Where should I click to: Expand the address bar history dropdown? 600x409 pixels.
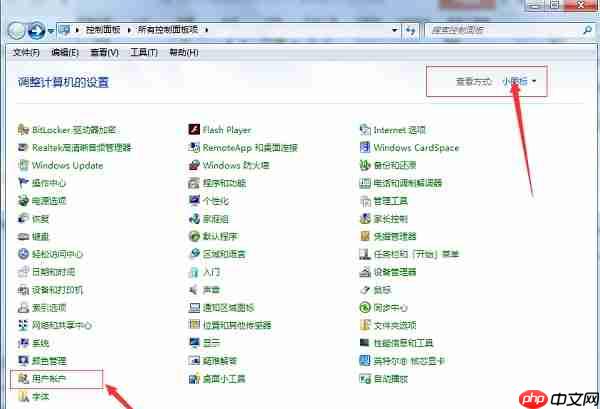tap(395, 30)
